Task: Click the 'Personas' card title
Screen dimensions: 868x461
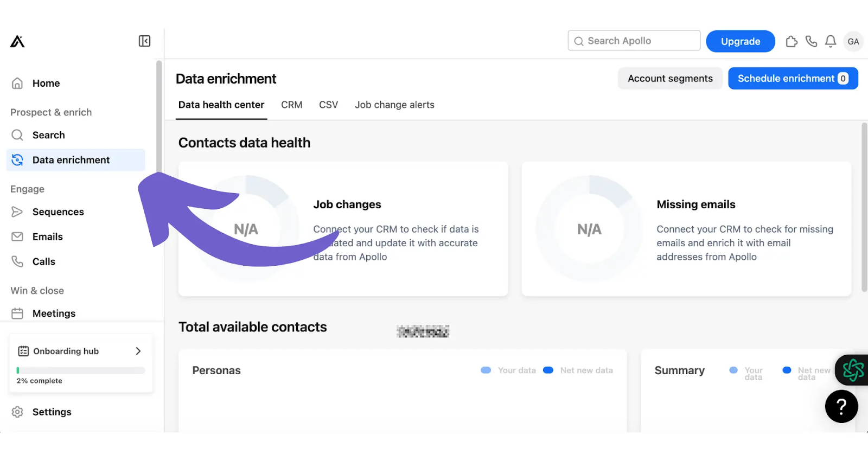Action: (216, 370)
